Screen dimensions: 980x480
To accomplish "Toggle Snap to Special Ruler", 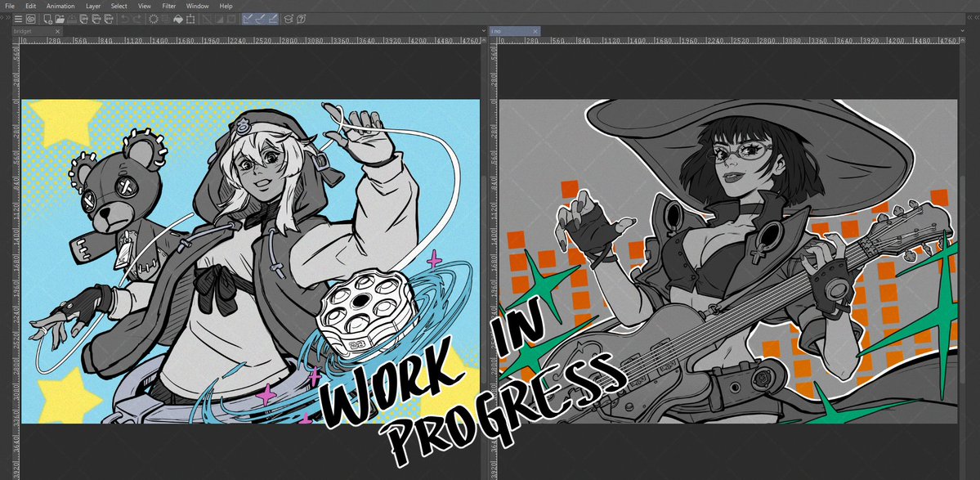I will click(261, 20).
